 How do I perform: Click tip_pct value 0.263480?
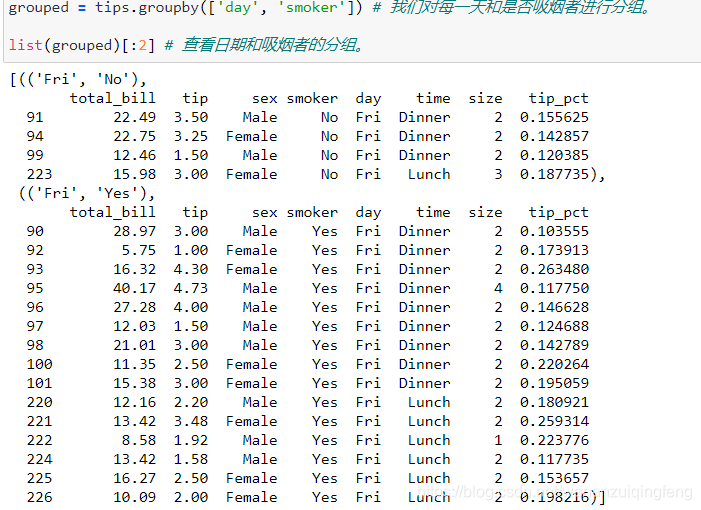point(554,269)
